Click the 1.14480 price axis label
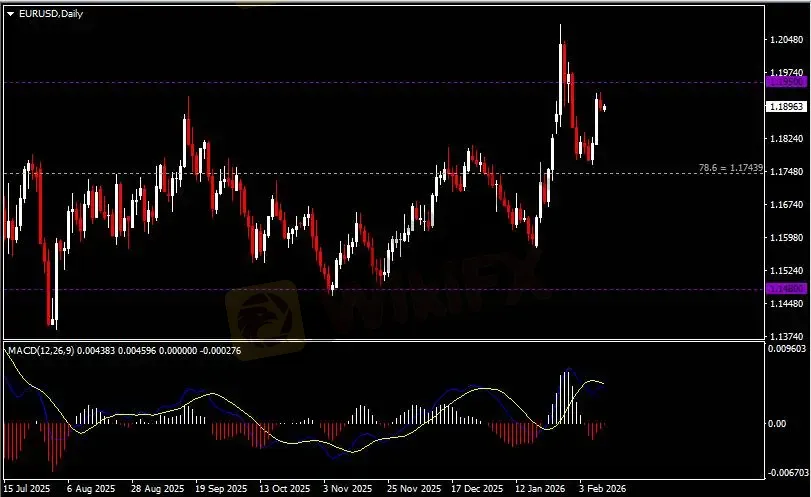 786,304
